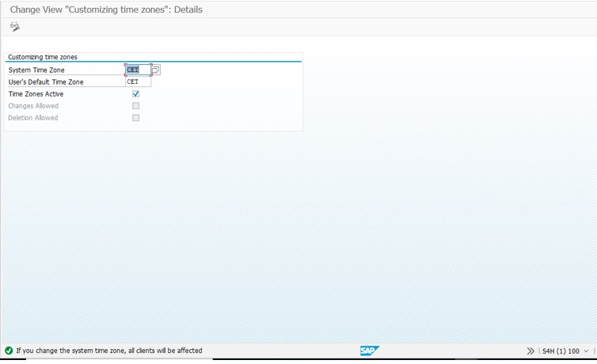The image size is (597, 364).
Task: Click the S4H (1) 100 system text
Action: (x=561, y=351)
